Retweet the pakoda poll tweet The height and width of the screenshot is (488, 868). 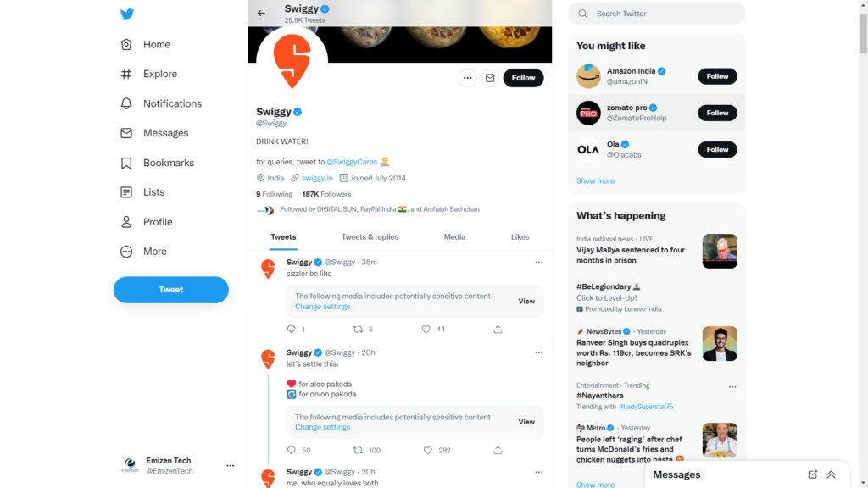point(357,450)
